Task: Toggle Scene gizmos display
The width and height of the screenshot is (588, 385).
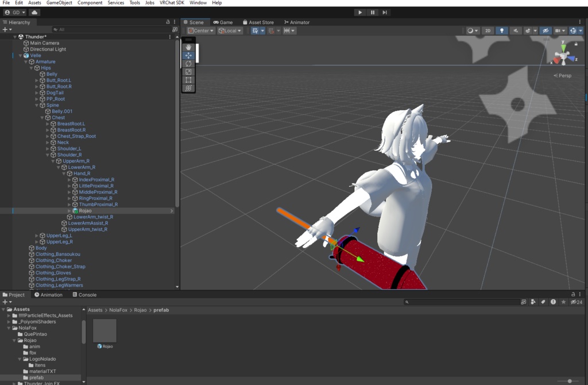Action: [x=573, y=31]
